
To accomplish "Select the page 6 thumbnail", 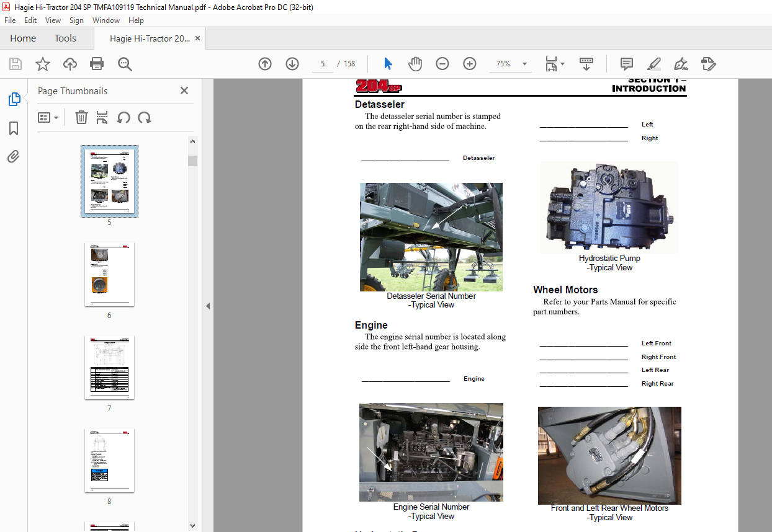I will 109,274.
